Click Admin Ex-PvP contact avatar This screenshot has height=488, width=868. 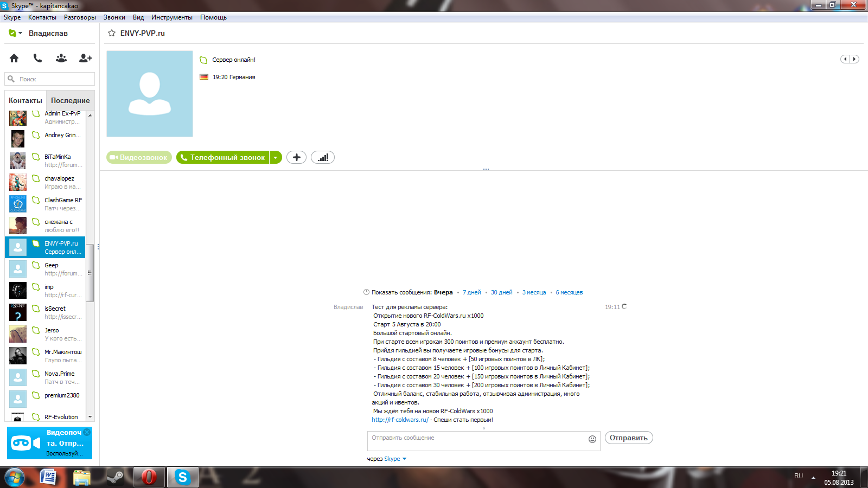pos(18,118)
